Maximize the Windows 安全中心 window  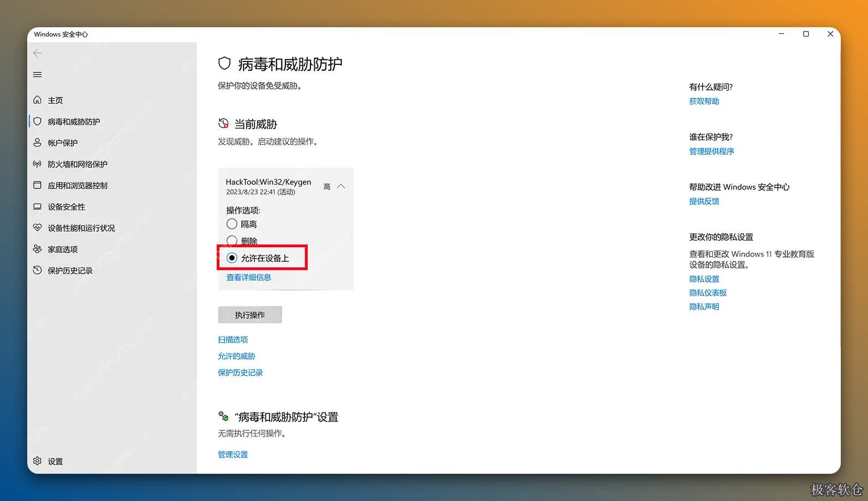click(806, 34)
